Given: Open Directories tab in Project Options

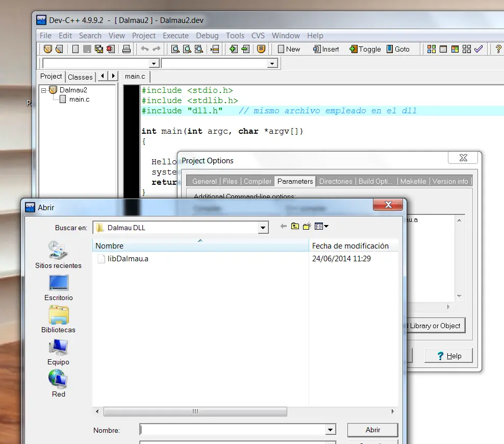Looking at the screenshot, I should (336, 181).
